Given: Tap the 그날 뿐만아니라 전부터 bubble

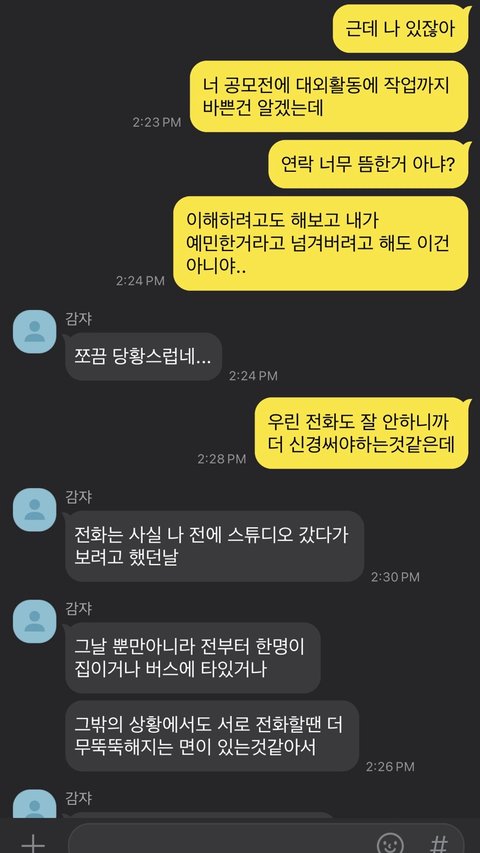Looking at the screenshot, I should point(192,658).
